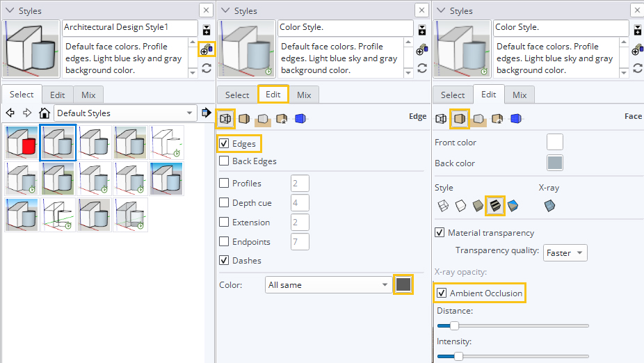This screenshot has height=363, width=644.
Task: Uncheck the Material transparency checkbox
Action: (440, 232)
